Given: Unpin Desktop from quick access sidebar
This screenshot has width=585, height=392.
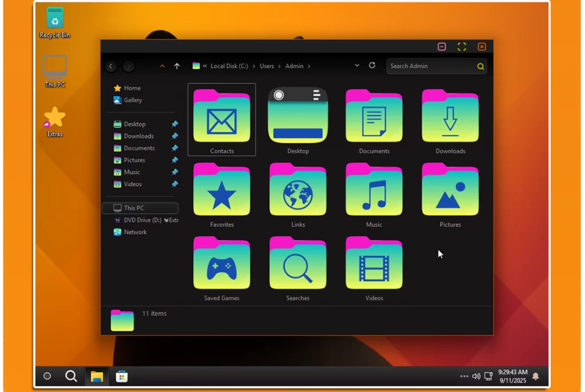Looking at the screenshot, I should [175, 124].
